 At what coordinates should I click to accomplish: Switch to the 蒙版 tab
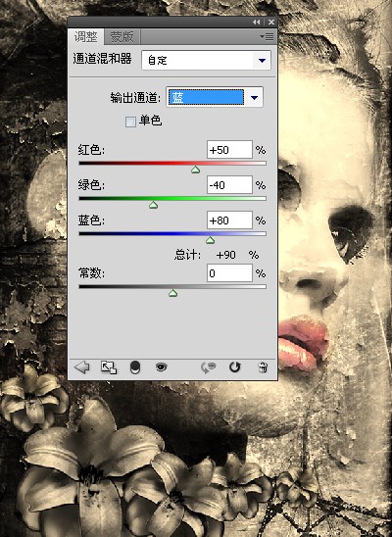point(122,37)
